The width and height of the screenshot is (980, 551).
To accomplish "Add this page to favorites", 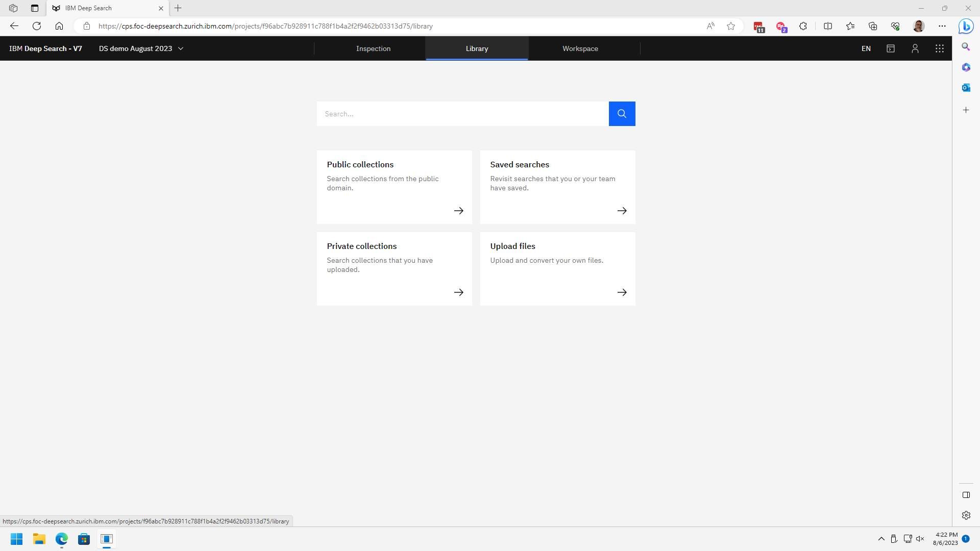I will pyautogui.click(x=731, y=26).
